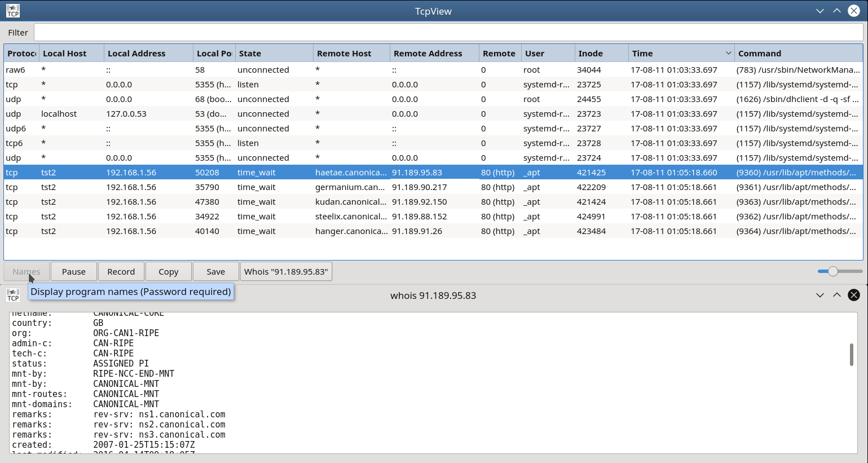Select the dhclient udp row
This screenshot has width=868, height=463.
point(433,99)
